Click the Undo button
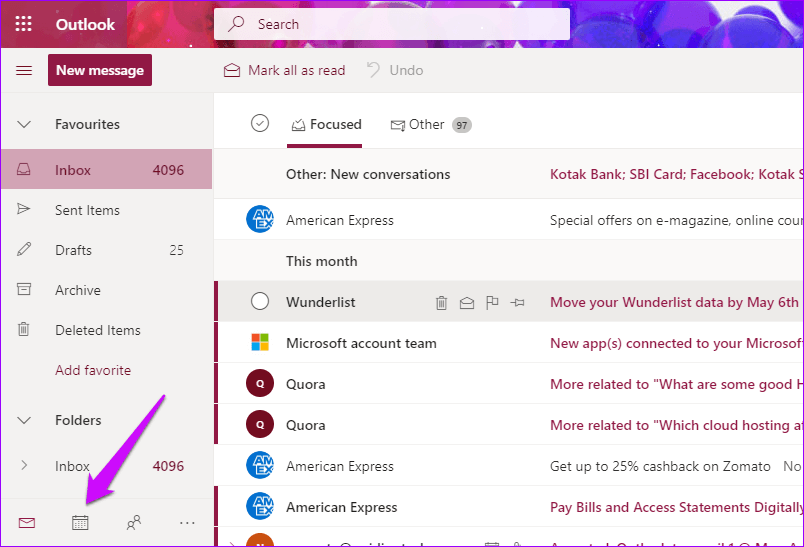Image resolution: width=804 pixels, height=547 pixels. click(x=395, y=70)
